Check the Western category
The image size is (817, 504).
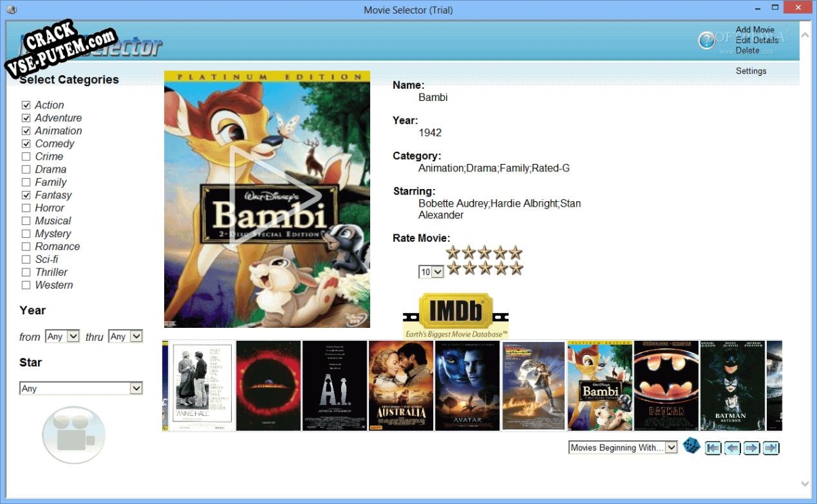(x=26, y=285)
